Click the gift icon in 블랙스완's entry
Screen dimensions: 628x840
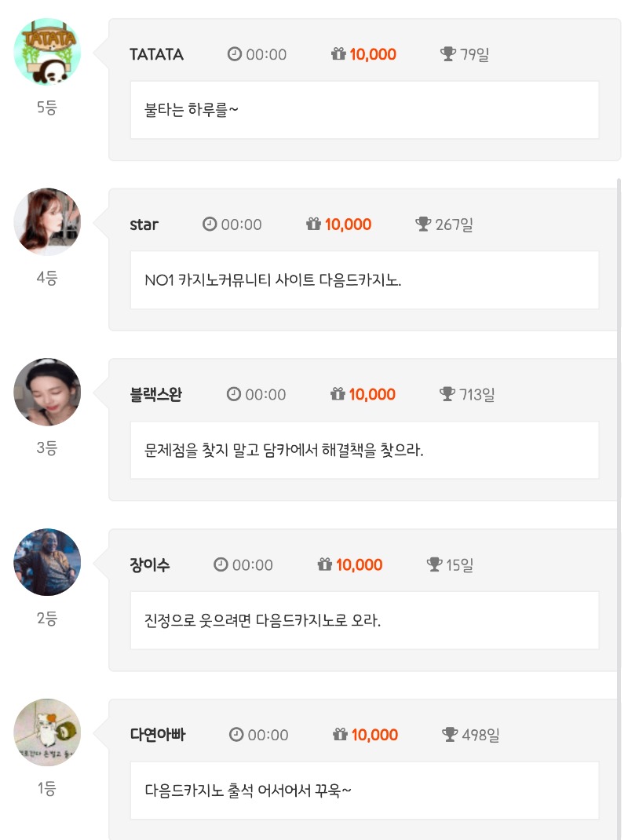coord(338,394)
